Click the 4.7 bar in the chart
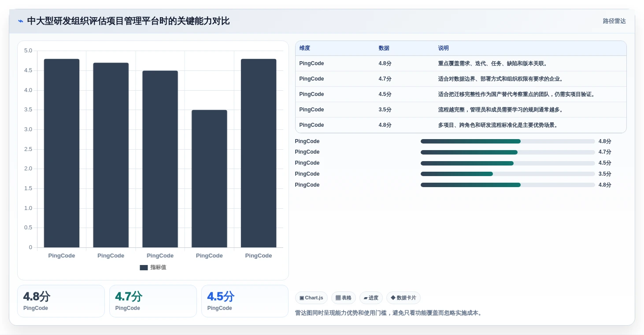644x335 pixels. click(111, 155)
